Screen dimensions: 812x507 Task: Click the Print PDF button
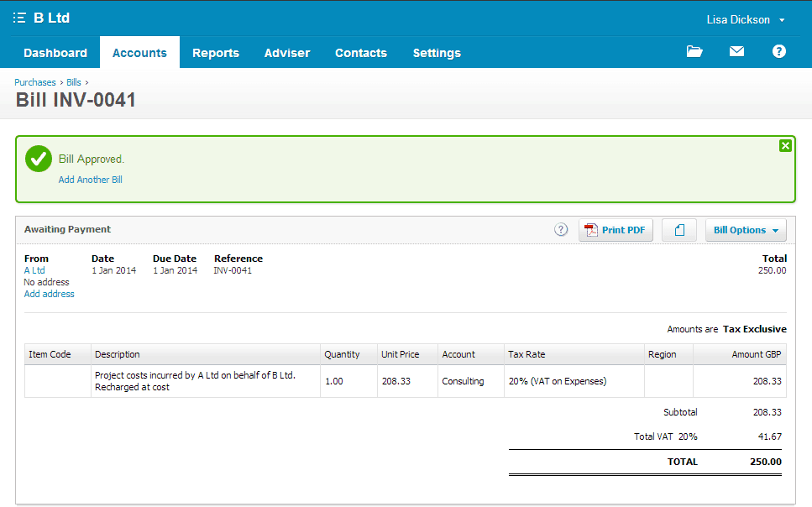(x=616, y=230)
